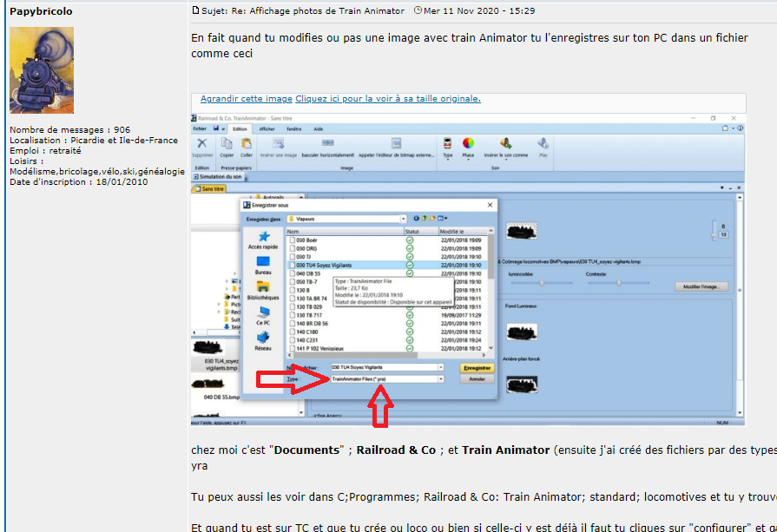The height and width of the screenshot is (532, 777).
Task: Click the Enregistrer button
Action: click(x=477, y=368)
